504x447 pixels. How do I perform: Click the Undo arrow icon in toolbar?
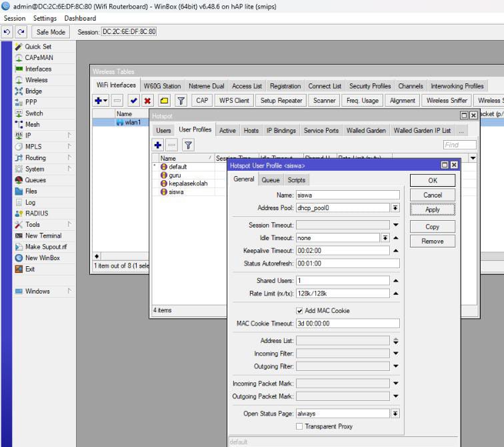[7, 32]
